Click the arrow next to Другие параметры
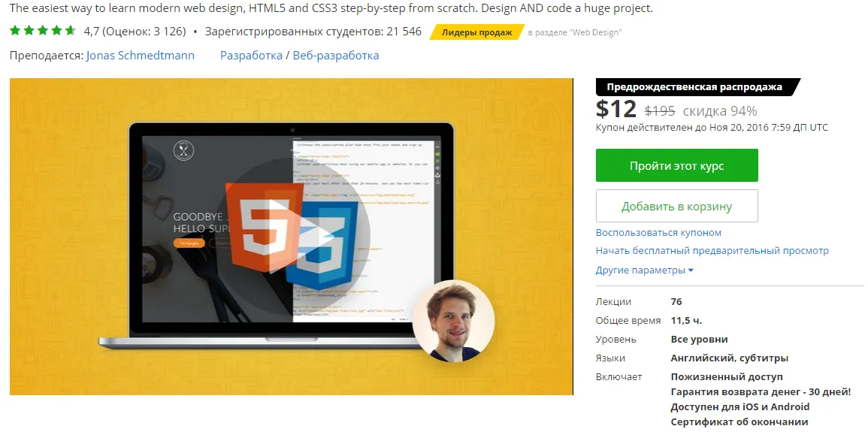 (x=691, y=271)
